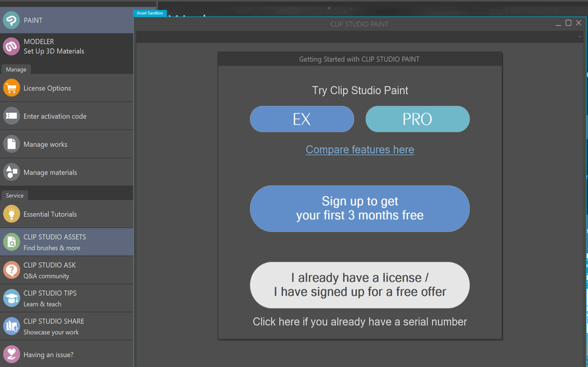This screenshot has height=367, width=588.
Task: Sign up to get first 3 months free
Action: click(360, 208)
